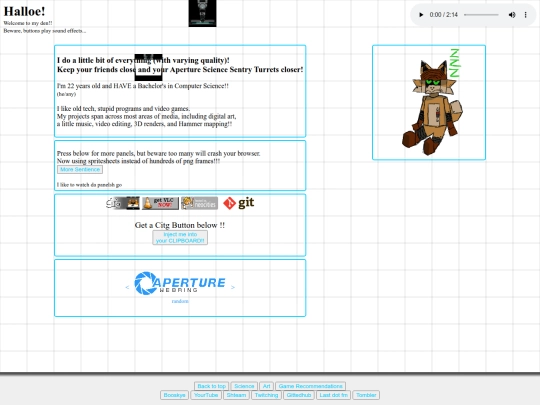Open the neocities hosted badge
The height and width of the screenshot is (405, 540).
coord(200,203)
